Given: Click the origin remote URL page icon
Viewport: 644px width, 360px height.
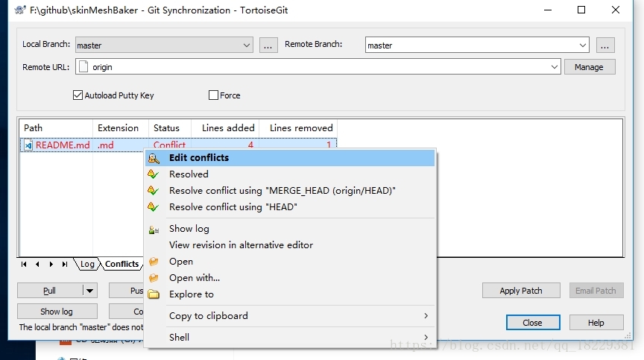Looking at the screenshot, I should (83, 66).
